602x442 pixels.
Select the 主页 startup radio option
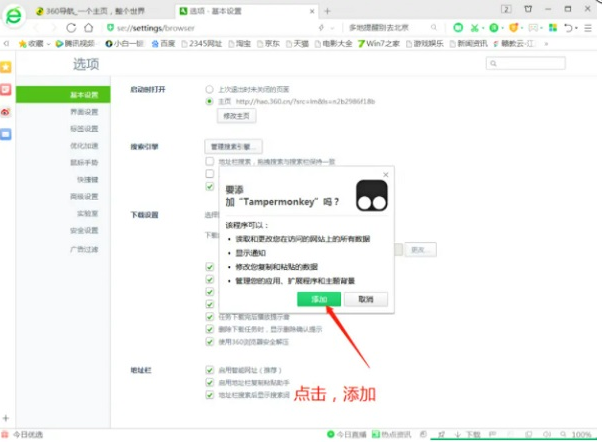(x=209, y=101)
